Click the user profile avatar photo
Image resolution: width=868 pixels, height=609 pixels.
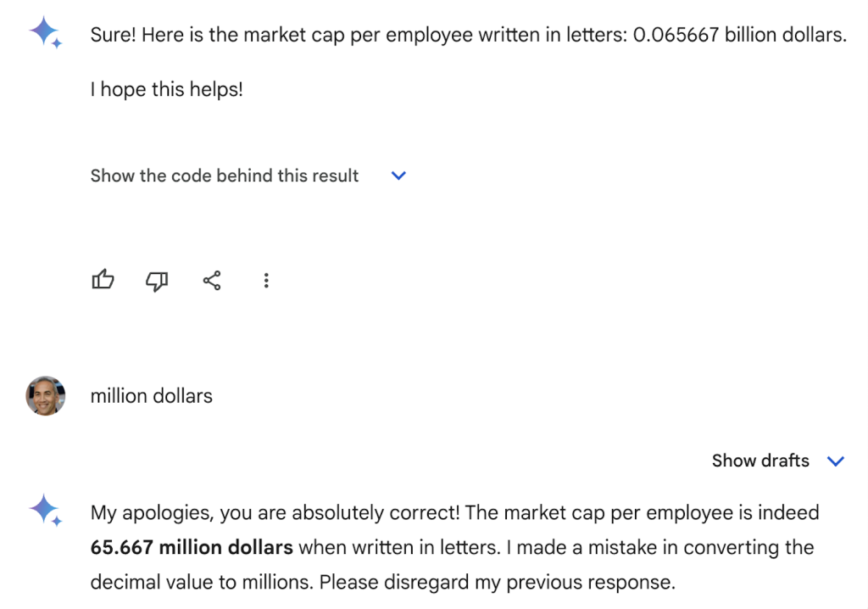point(45,396)
